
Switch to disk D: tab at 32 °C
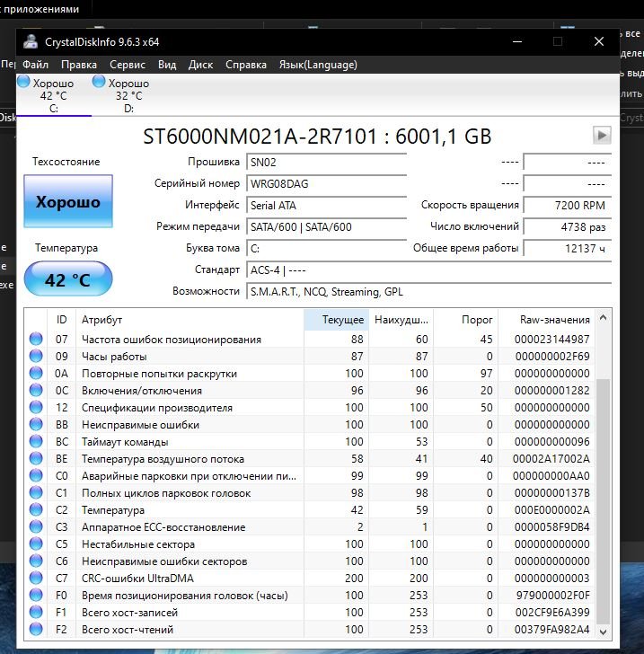coord(128,95)
